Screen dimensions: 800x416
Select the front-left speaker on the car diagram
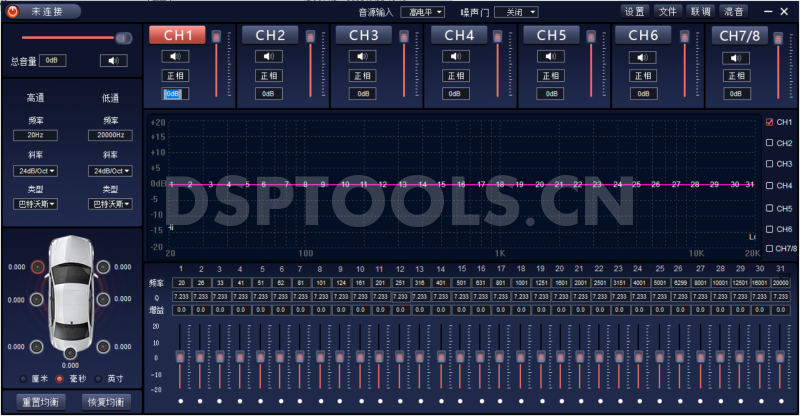point(37,267)
